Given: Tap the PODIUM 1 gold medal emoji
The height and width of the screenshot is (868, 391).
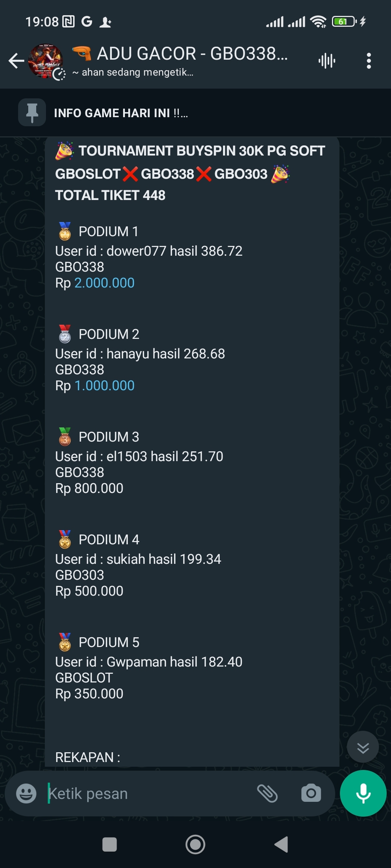Looking at the screenshot, I should 65,231.
